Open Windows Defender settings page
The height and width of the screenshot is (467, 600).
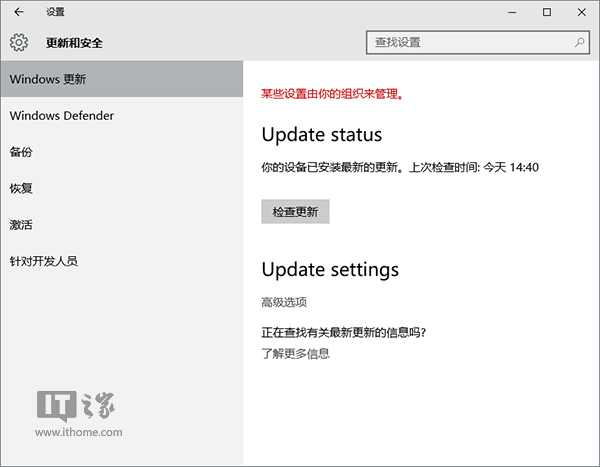coord(62,116)
